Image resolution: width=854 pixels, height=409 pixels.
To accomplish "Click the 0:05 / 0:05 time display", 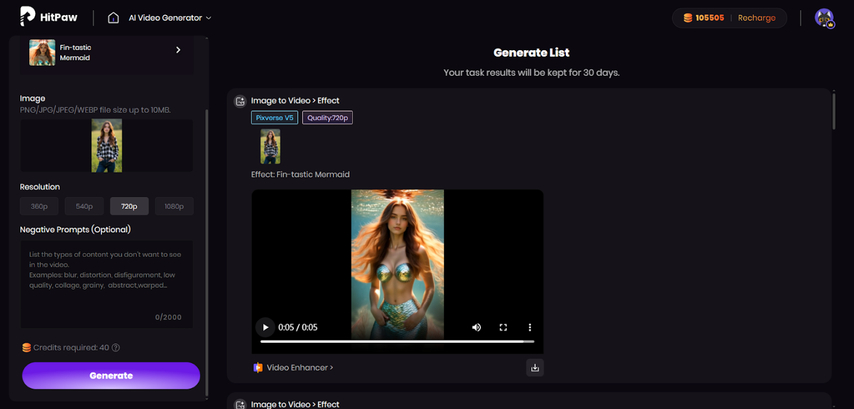I will point(297,327).
